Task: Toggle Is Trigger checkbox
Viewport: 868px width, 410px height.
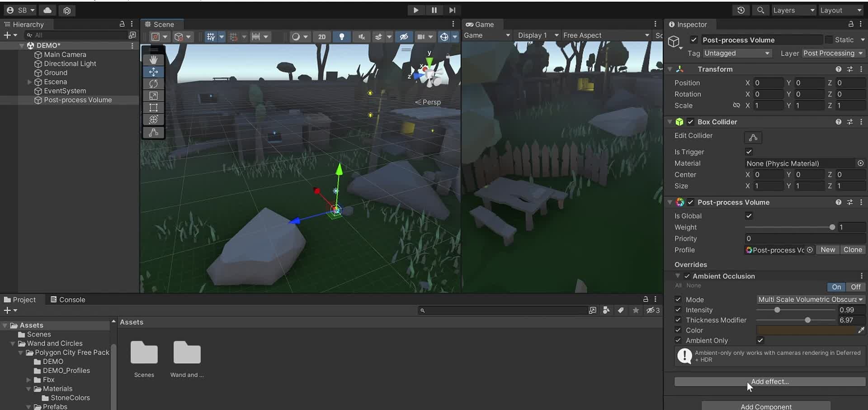Action: [x=749, y=152]
